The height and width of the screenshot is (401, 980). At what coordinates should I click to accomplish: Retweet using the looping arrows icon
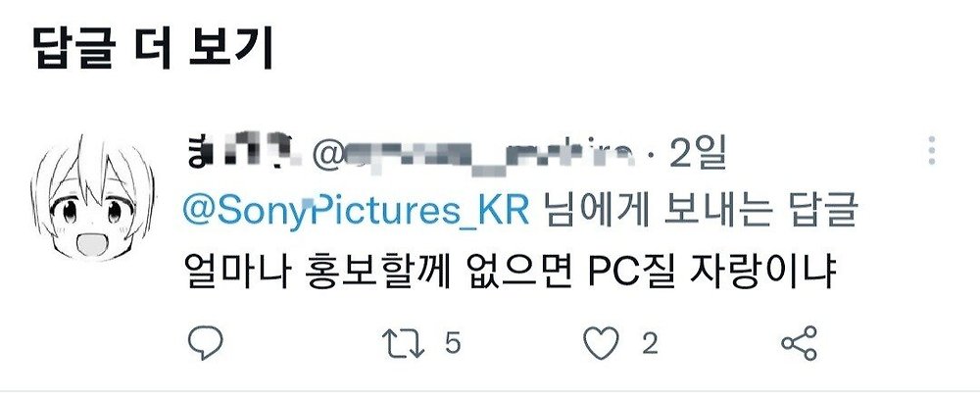403,343
